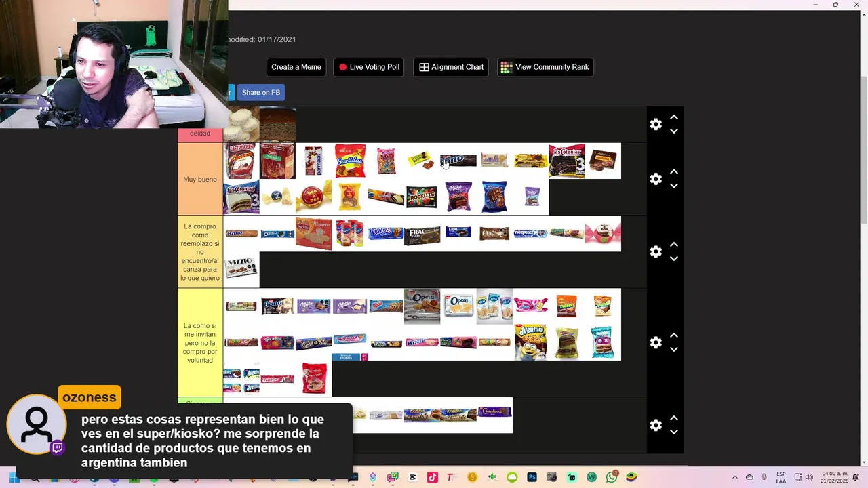Open the taskbar clock and date
The height and width of the screenshot is (488, 868).
834,477
